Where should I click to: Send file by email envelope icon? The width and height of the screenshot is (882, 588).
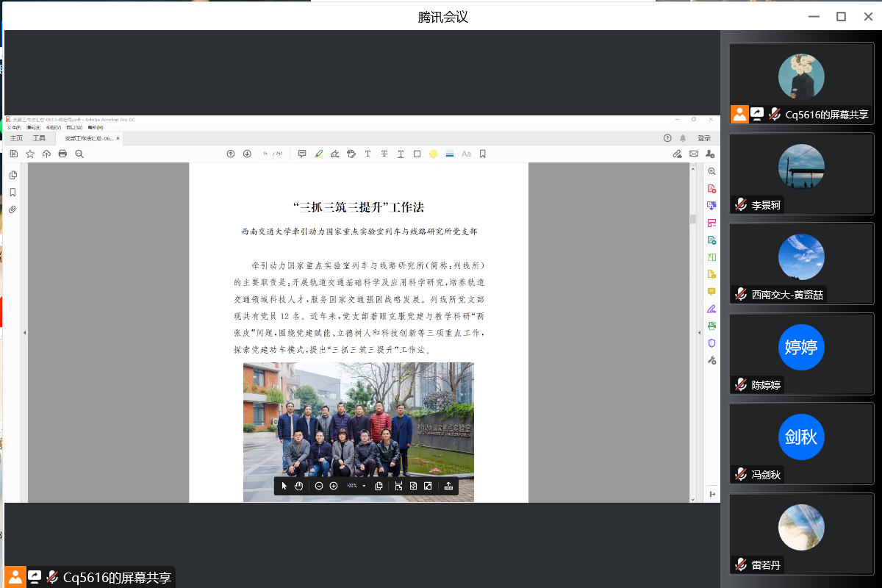pyautogui.click(x=693, y=154)
